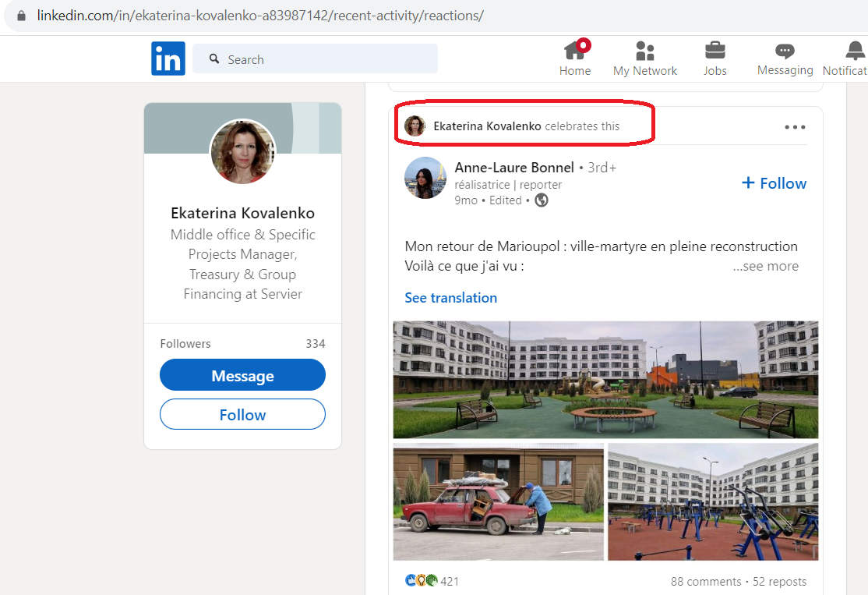Viewport: 868px width, 595px height.
Task: Click the site lock icon in address bar
Action: [x=21, y=16]
